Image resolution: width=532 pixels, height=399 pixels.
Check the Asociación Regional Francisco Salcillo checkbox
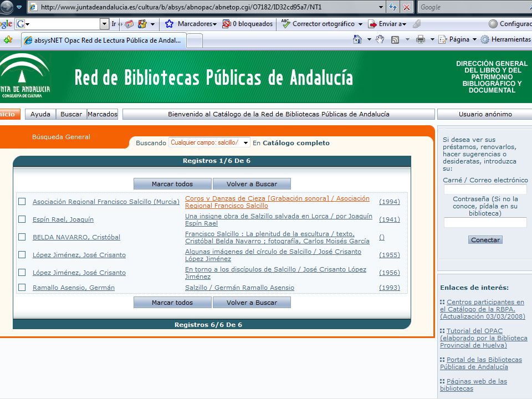pos(22,202)
